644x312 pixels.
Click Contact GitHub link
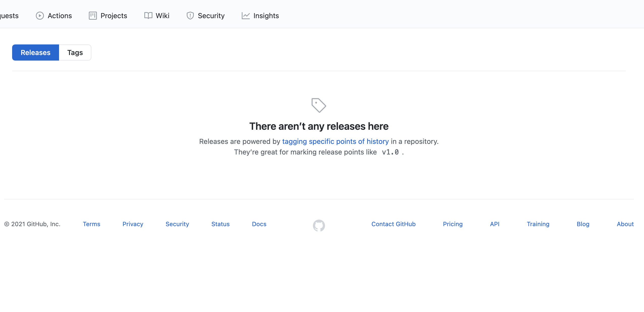coord(393,224)
